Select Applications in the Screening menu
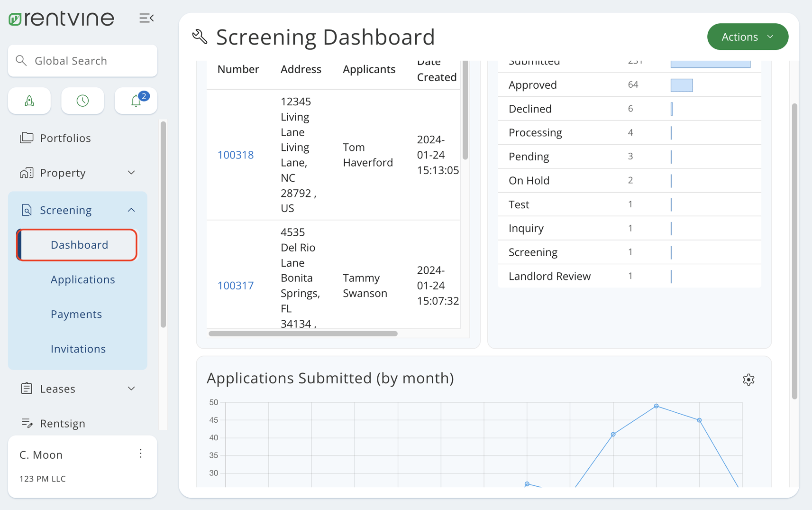This screenshot has height=510, width=812. [x=82, y=279]
